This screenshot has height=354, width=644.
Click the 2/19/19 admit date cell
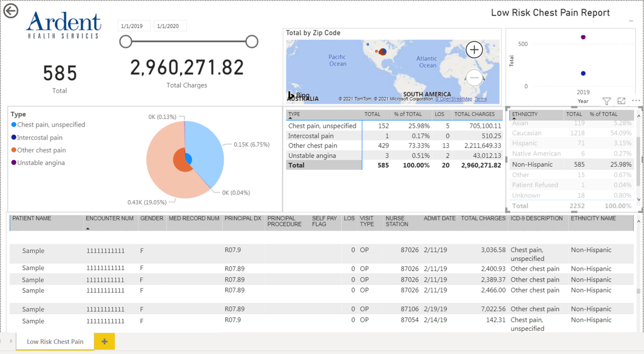tap(434, 309)
